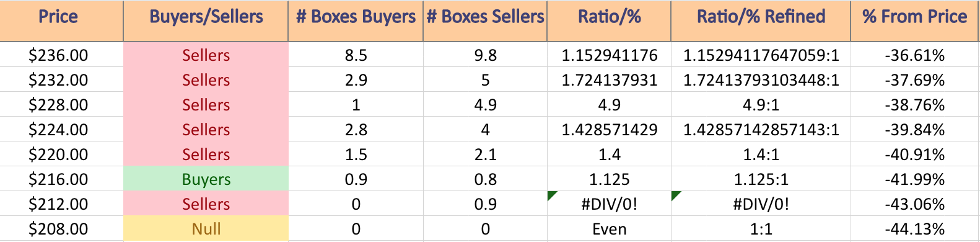Select the -39.84% cell
Screen dimensions: 980x242
(x=915, y=129)
